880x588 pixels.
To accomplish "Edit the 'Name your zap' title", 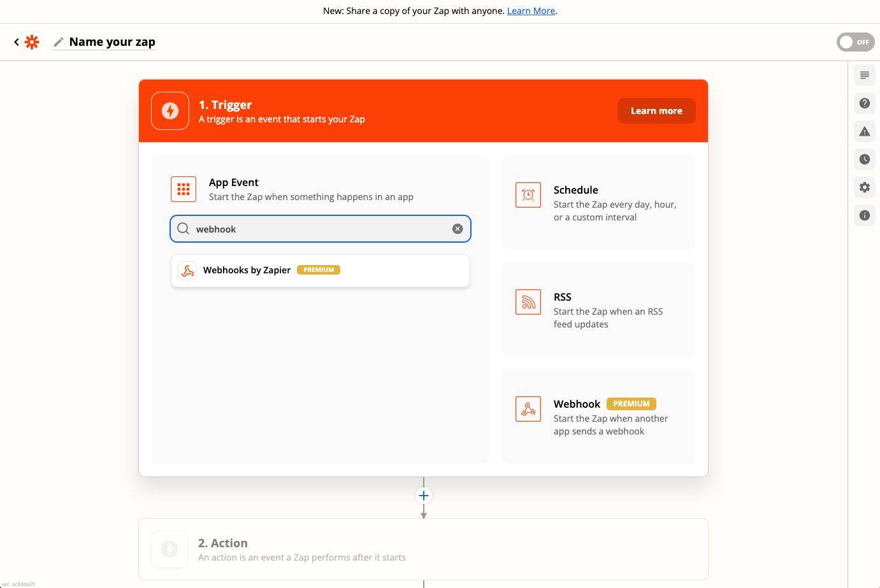I will point(112,42).
